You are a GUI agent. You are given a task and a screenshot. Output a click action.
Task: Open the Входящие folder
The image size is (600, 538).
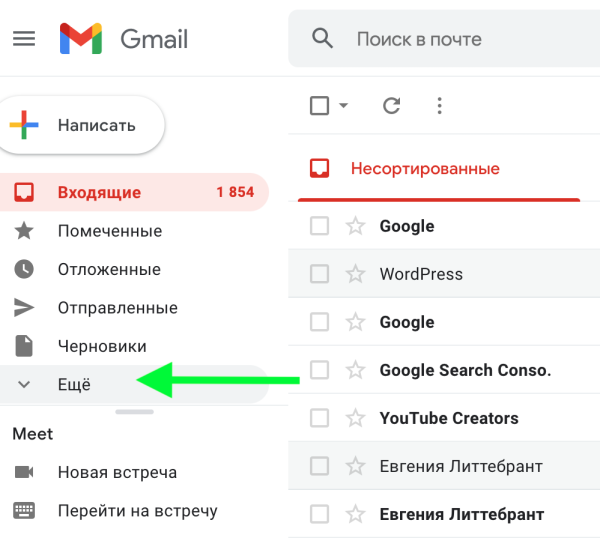coord(99,192)
